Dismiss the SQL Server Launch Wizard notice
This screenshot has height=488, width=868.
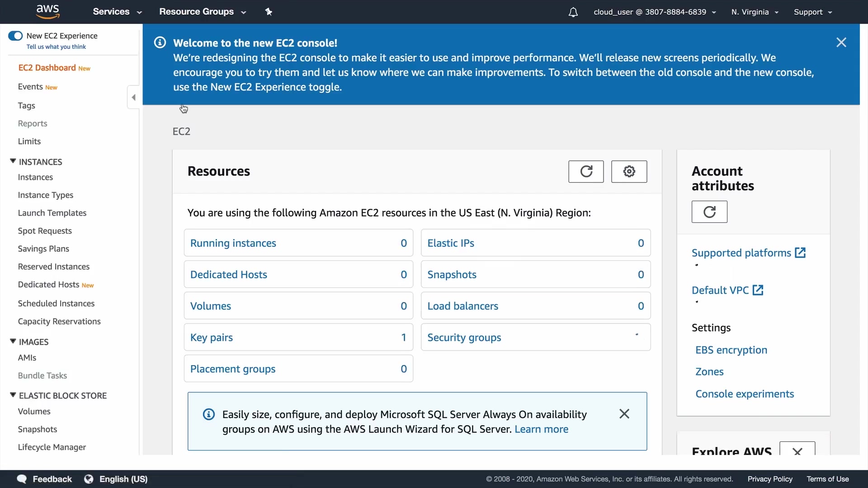click(624, 414)
